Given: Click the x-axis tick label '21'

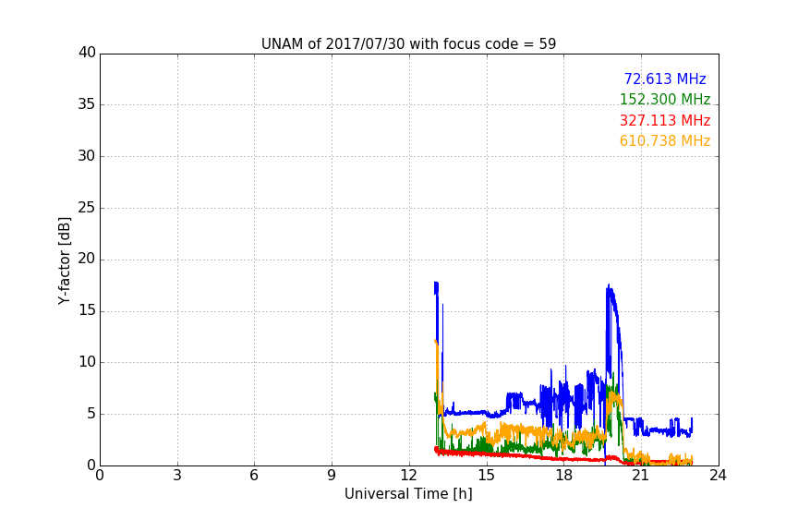Looking at the screenshot, I should point(641,476).
